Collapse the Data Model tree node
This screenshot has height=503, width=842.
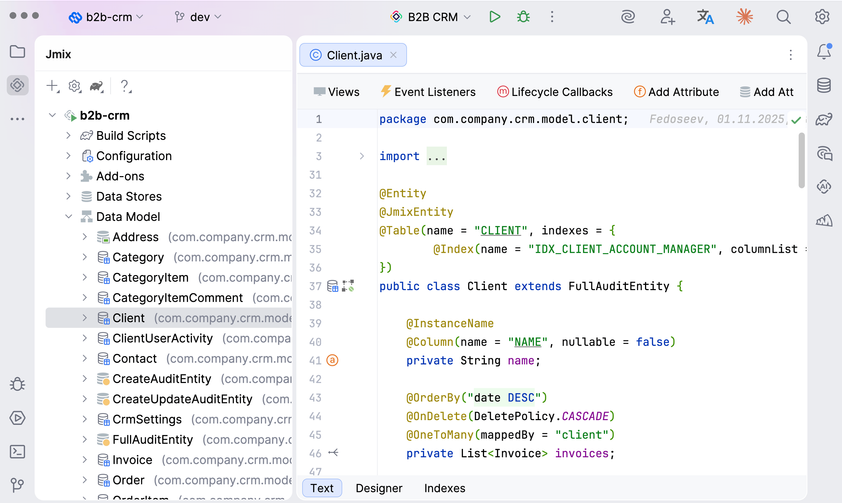[69, 217]
